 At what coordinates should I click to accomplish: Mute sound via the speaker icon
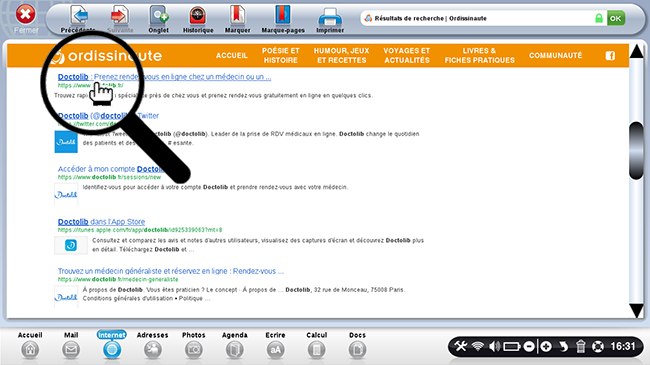point(494,346)
